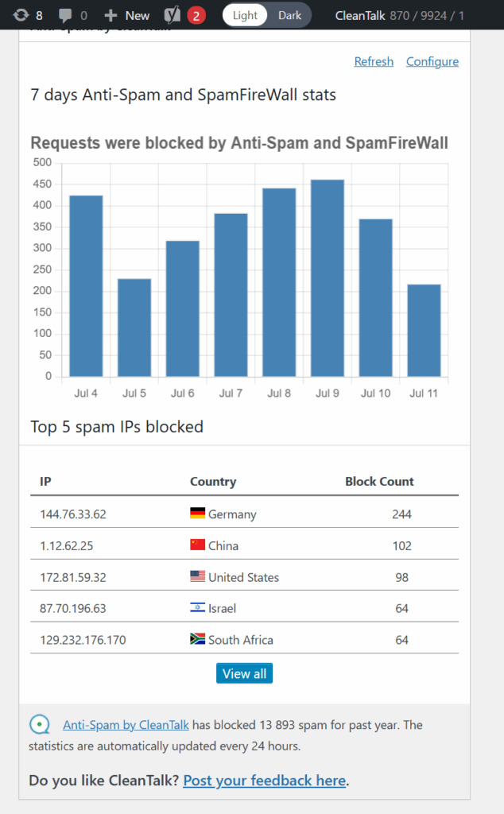Click Post your feedback here link
This screenshot has width=504, height=814.
pos(264,780)
